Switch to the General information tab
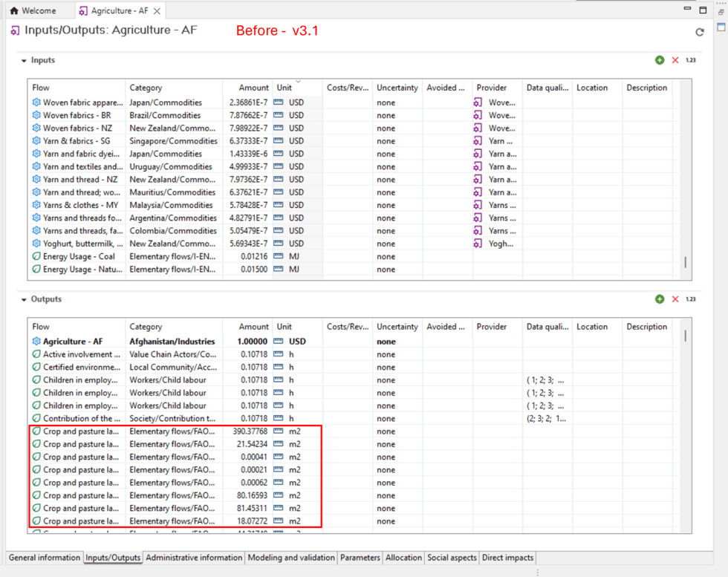This screenshot has height=577, width=728. tap(44, 558)
